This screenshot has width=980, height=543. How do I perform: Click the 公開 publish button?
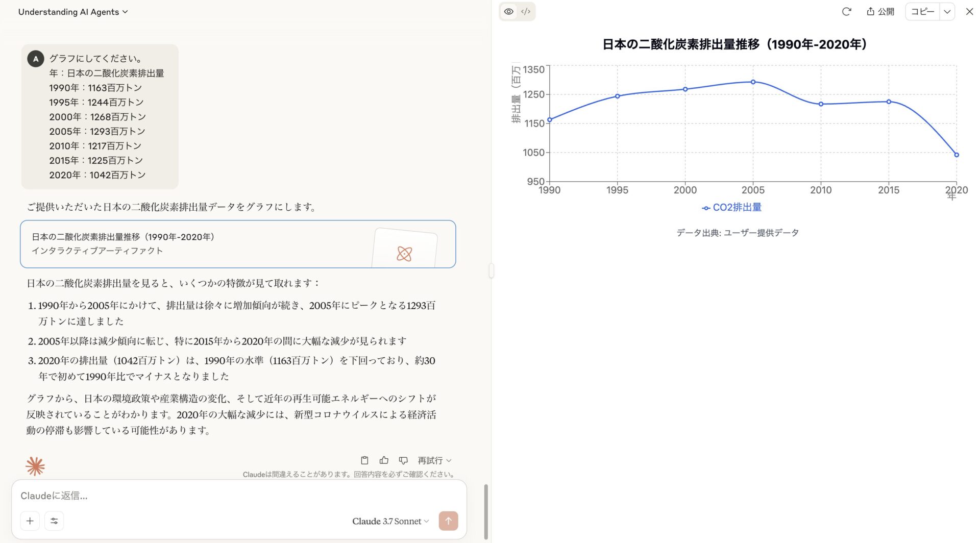pyautogui.click(x=880, y=11)
